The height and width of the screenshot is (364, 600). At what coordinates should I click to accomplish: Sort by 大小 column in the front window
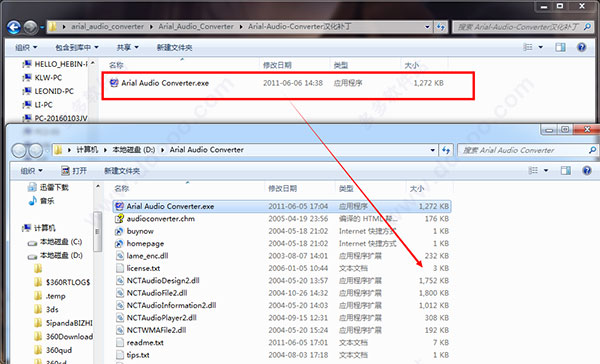click(x=417, y=188)
